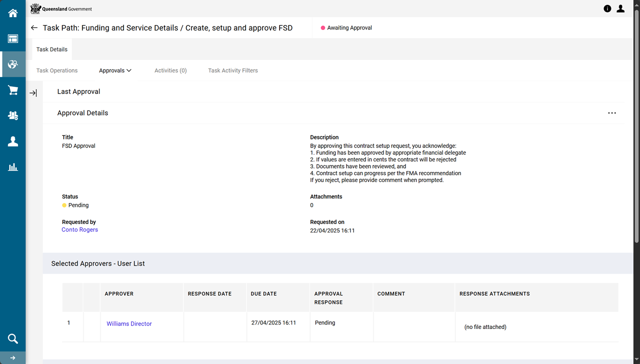Image resolution: width=640 pixels, height=364 pixels.
Task: Expand the sidebar with bottom arrow
Action: 12,358
